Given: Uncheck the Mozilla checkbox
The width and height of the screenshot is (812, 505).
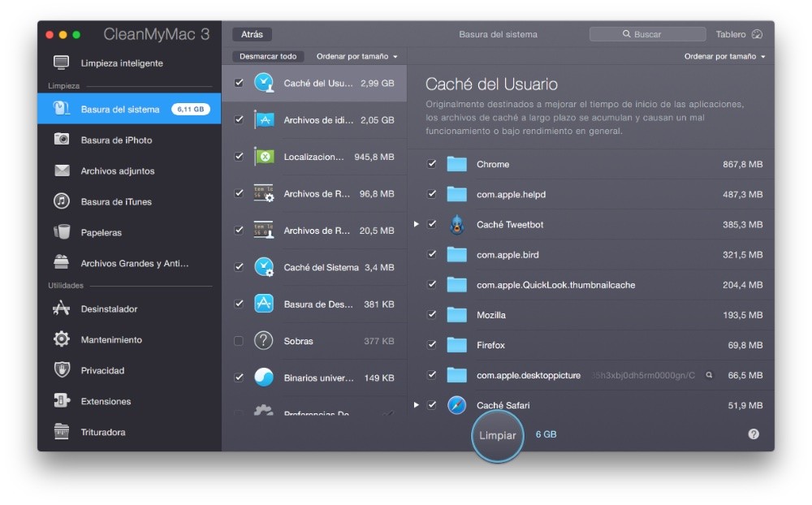Looking at the screenshot, I should coord(431,314).
